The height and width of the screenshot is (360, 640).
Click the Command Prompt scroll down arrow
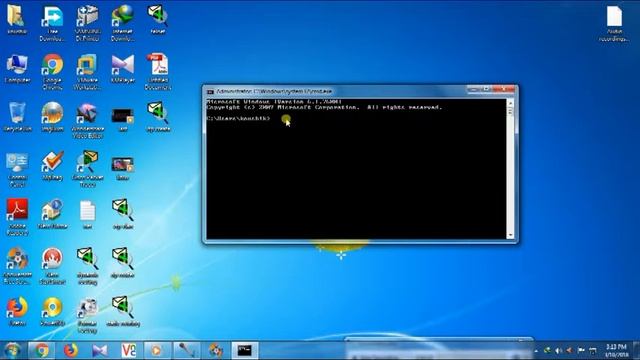point(510,235)
